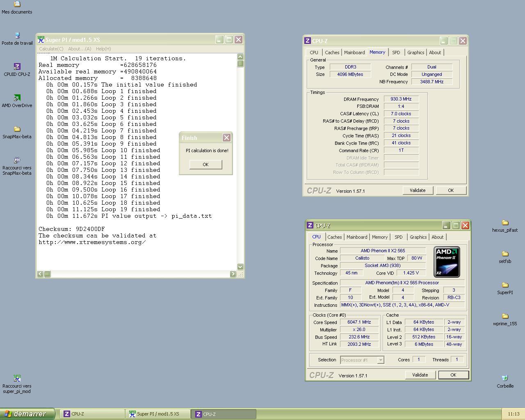The height and width of the screenshot is (420, 525).
Task: Select Mainboard tab in upper CPU-Z window
Action: click(x=354, y=52)
